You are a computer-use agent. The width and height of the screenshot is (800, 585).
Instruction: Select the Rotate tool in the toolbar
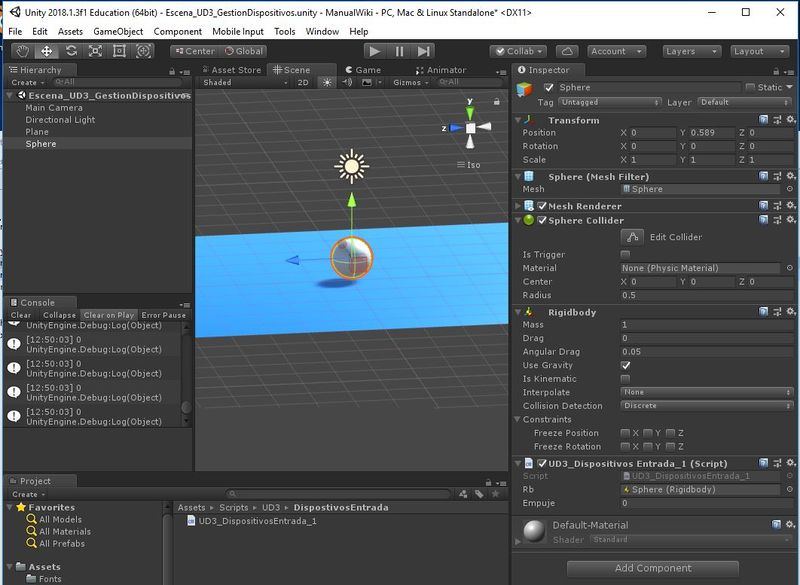tap(71, 51)
